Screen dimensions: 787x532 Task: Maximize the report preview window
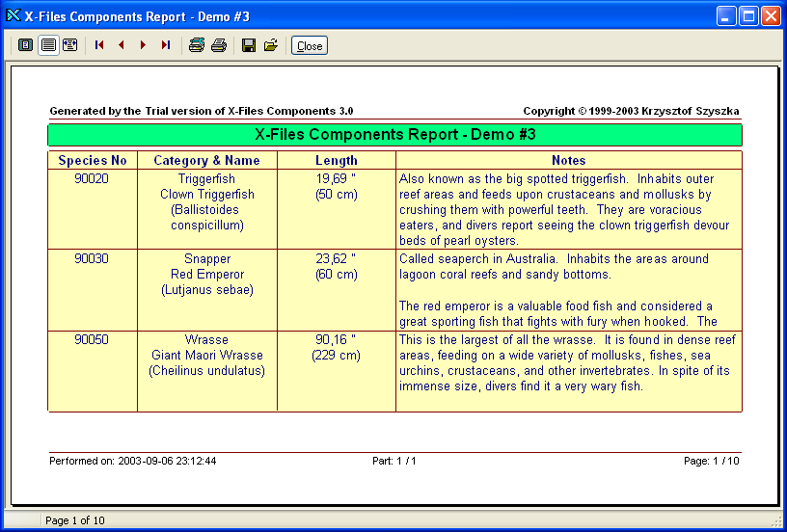coord(748,15)
